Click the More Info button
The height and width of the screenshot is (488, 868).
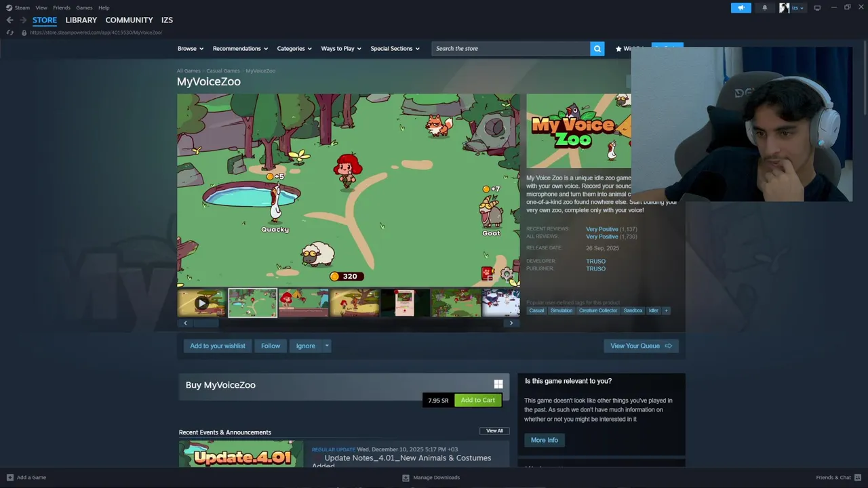pos(545,440)
